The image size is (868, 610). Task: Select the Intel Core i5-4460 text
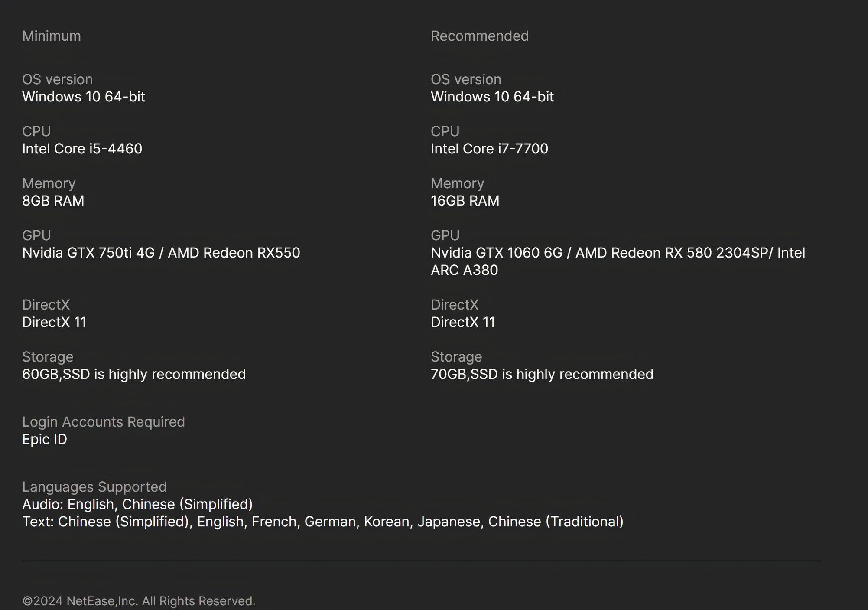pyautogui.click(x=82, y=149)
